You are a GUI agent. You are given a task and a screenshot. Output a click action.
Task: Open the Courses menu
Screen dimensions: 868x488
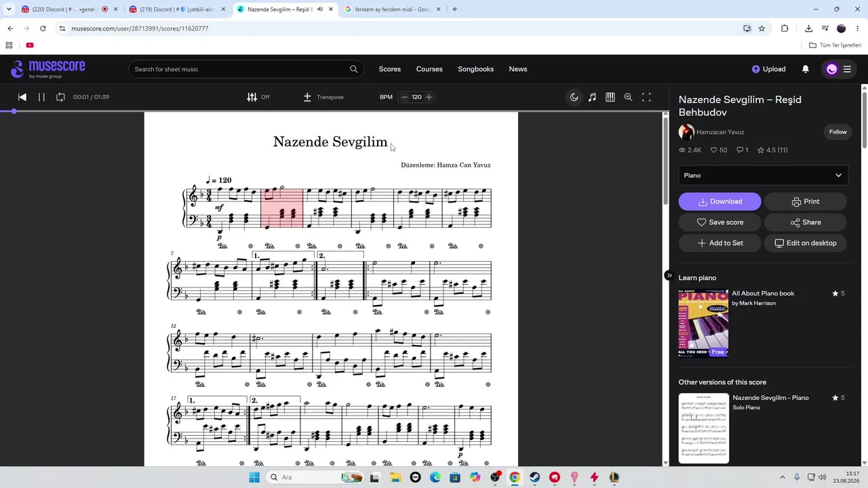429,69
